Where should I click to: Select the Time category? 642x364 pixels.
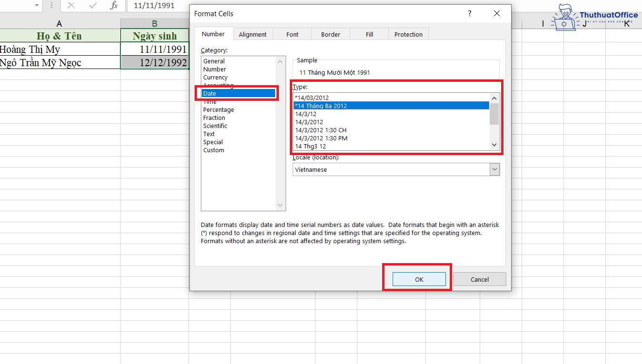[x=209, y=101]
